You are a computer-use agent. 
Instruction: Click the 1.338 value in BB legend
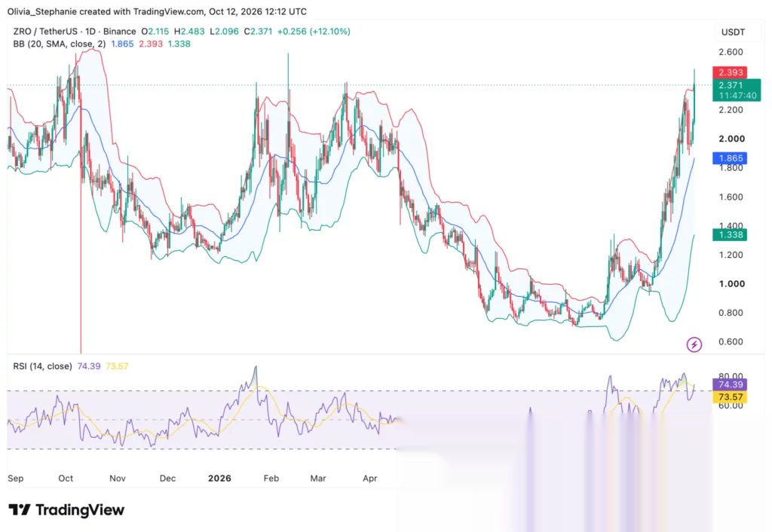point(179,44)
